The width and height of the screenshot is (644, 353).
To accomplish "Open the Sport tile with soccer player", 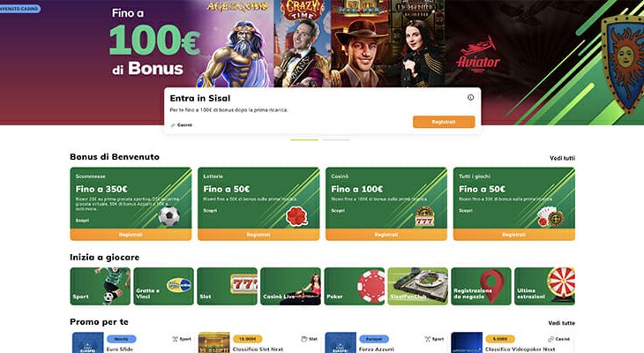I will click(101, 286).
